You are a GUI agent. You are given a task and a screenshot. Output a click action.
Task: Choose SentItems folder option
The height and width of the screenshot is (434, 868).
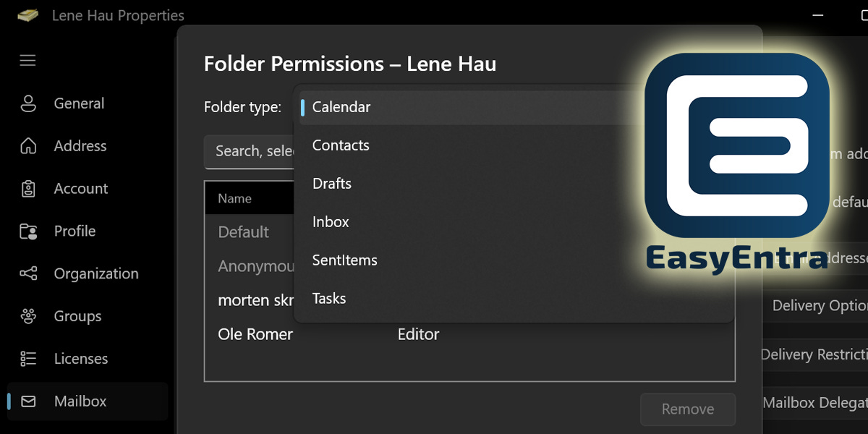coord(470,260)
